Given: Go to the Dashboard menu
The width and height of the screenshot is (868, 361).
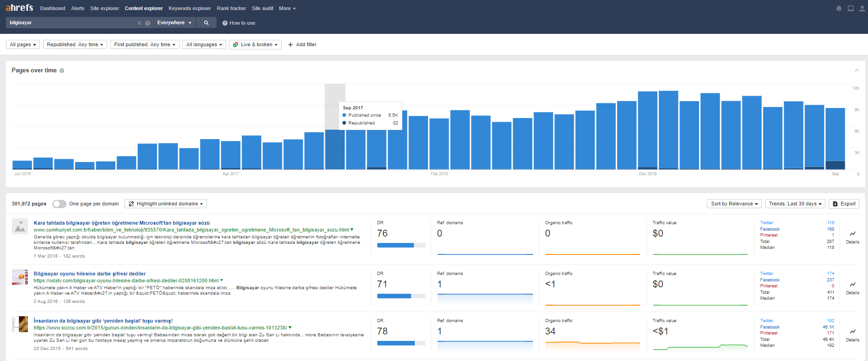Looking at the screenshot, I should [53, 8].
